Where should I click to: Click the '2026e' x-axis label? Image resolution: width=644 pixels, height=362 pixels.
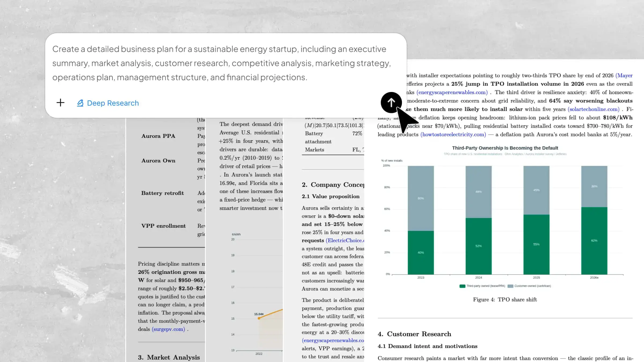coord(594,278)
